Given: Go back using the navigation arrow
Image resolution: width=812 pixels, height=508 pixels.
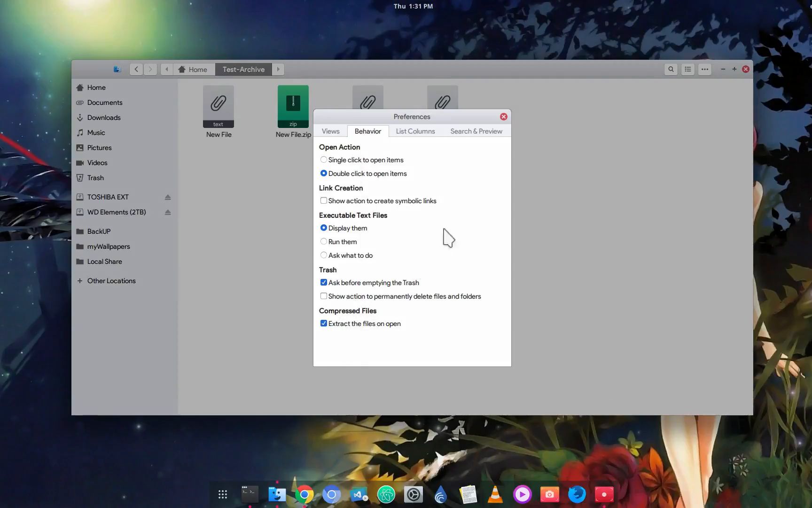Looking at the screenshot, I should (x=136, y=69).
